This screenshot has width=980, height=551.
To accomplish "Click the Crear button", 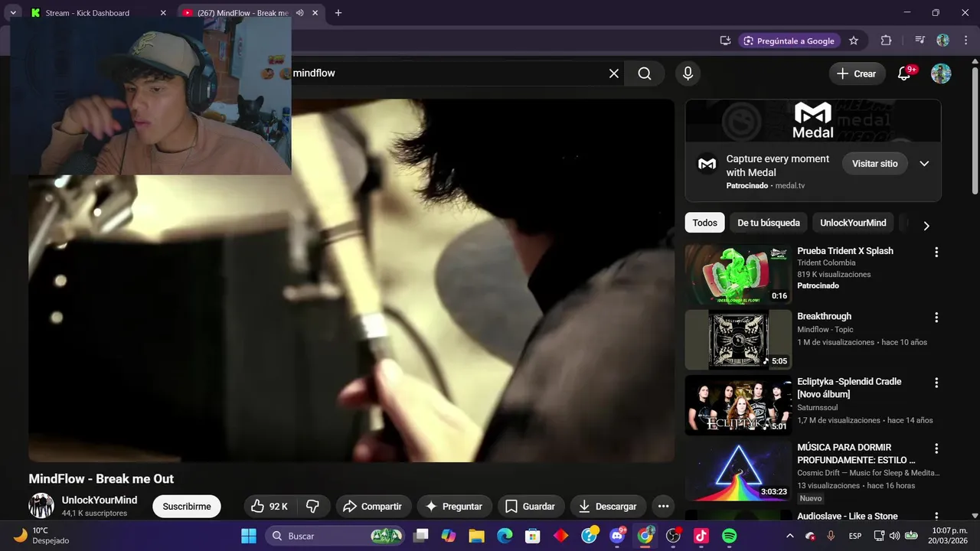I will pyautogui.click(x=857, y=73).
